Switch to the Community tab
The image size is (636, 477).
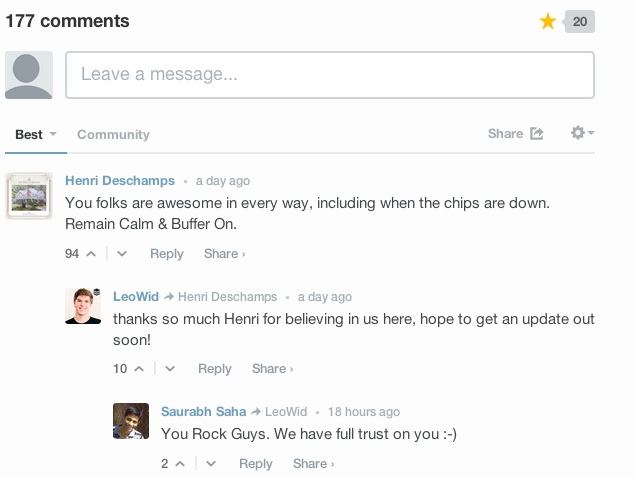[113, 134]
